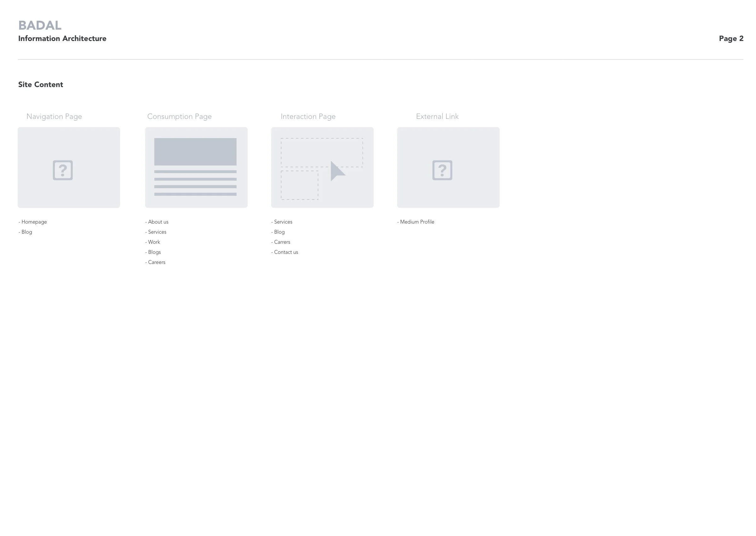Click Services under Interaction Page
The image size is (756, 536).
point(282,222)
